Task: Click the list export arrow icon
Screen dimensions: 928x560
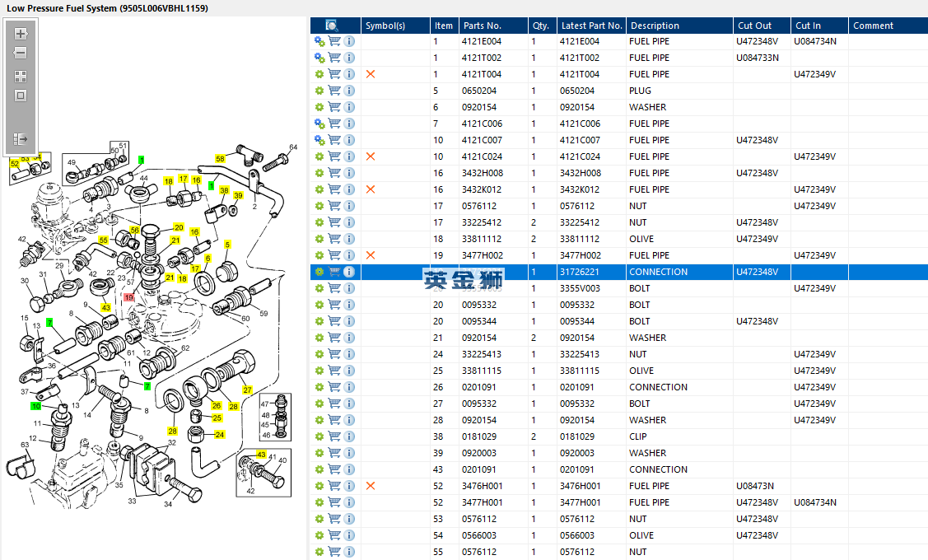Action: tap(21, 139)
